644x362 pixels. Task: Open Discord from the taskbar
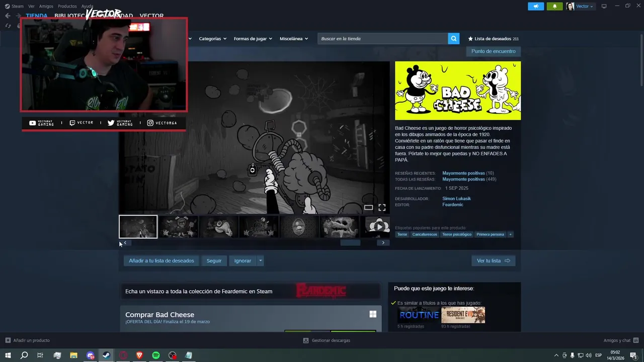coord(90,355)
